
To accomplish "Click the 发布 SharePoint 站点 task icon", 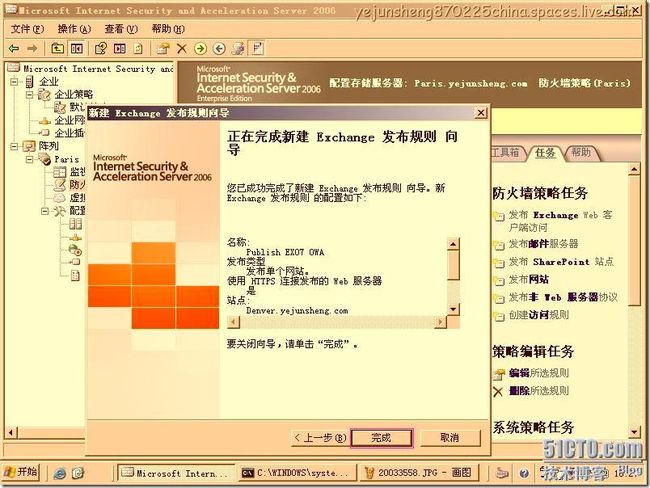I will (x=498, y=262).
